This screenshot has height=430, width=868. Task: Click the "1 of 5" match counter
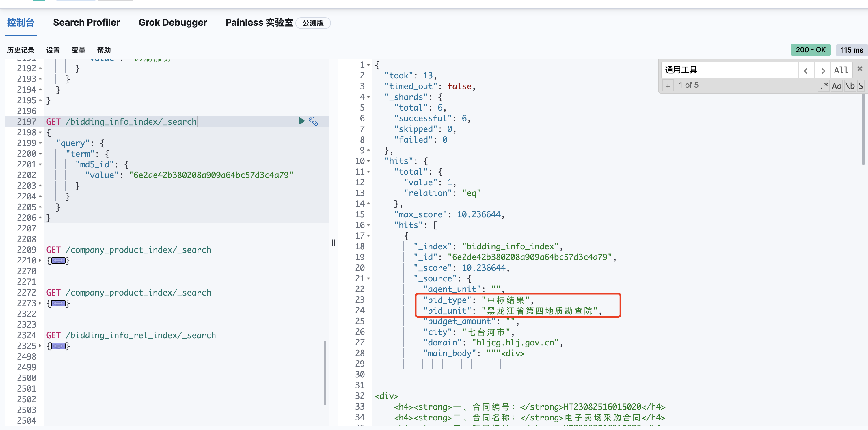coord(688,85)
